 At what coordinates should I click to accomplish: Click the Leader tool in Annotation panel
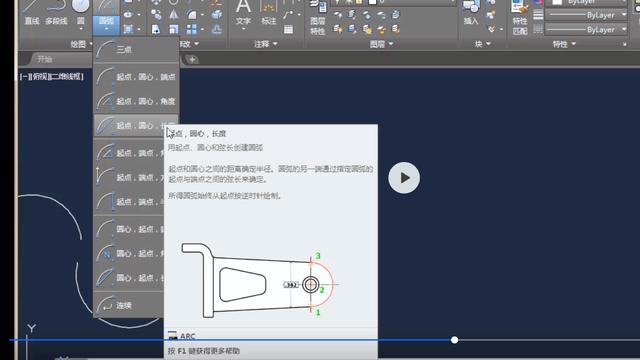pyautogui.click(x=288, y=15)
